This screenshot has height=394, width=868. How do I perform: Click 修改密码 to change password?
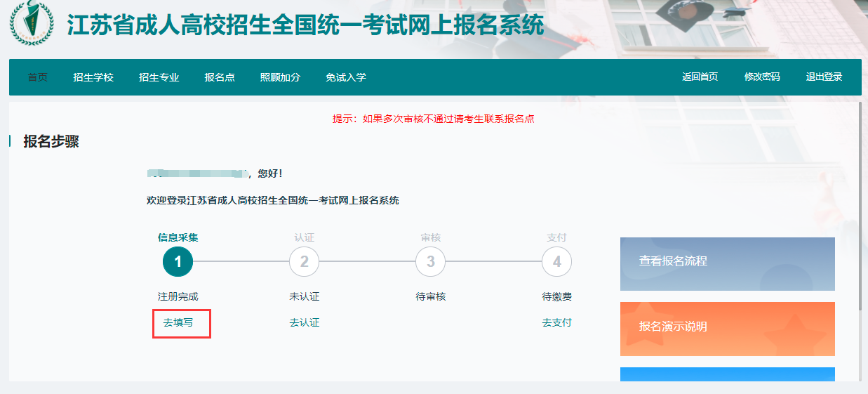(x=762, y=77)
